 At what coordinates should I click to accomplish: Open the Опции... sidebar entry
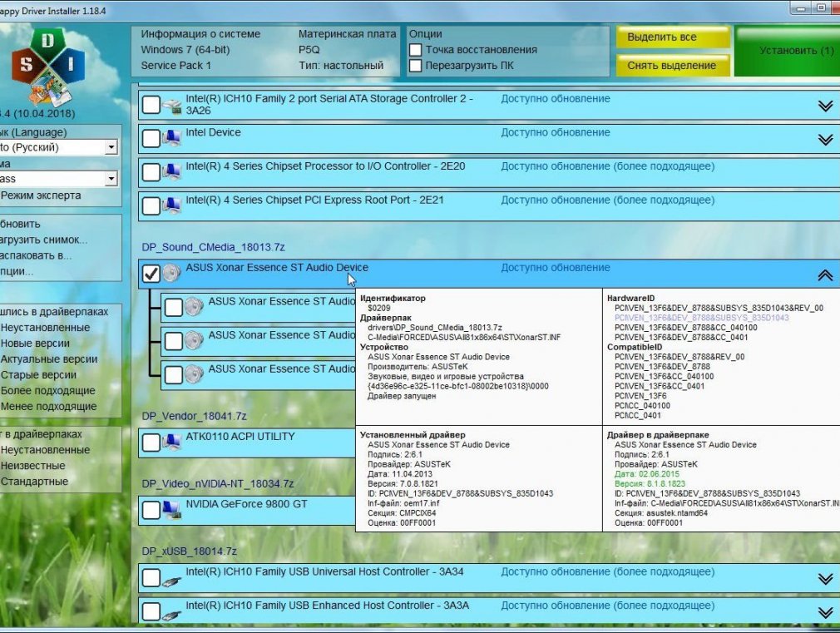click(17, 271)
